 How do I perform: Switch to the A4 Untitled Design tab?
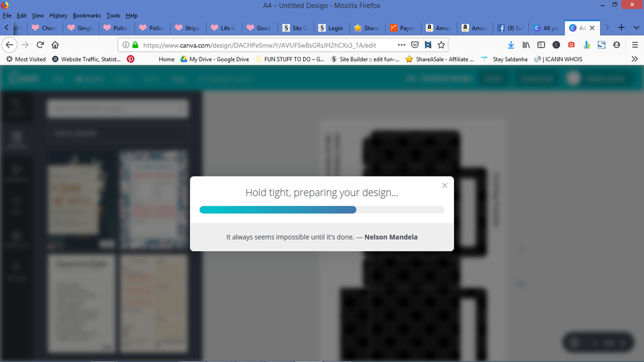[x=580, y=28]
